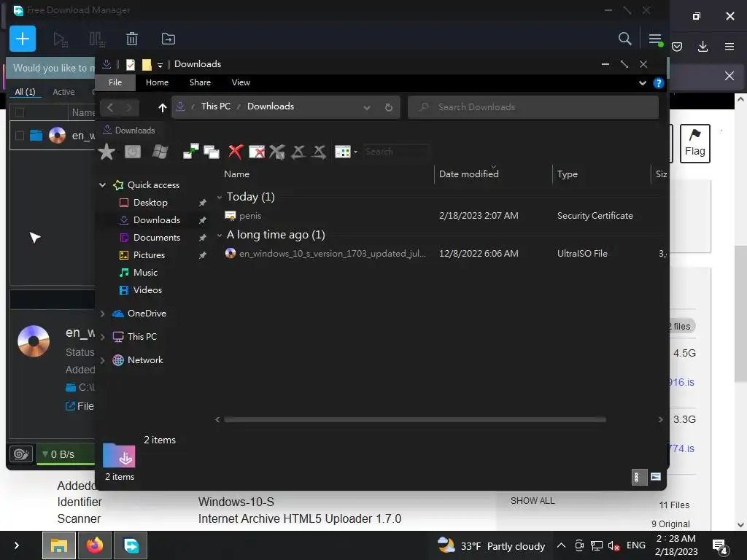Image resolution: width=747 pixels, height=560 pixels.
Task: Expand the Explorer ribbon chevron
Action: point(642,83)
